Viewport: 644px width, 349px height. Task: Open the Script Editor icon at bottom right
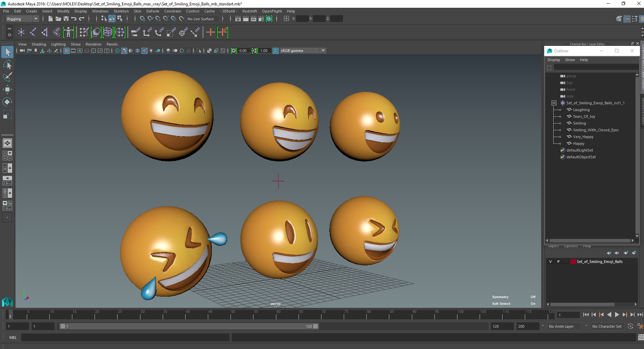(641, 337)
